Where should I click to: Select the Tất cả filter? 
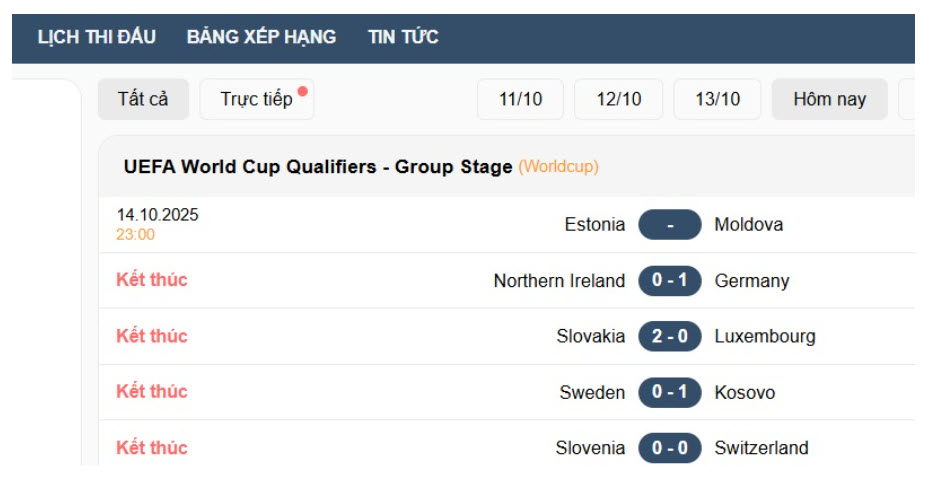(143, 99)
